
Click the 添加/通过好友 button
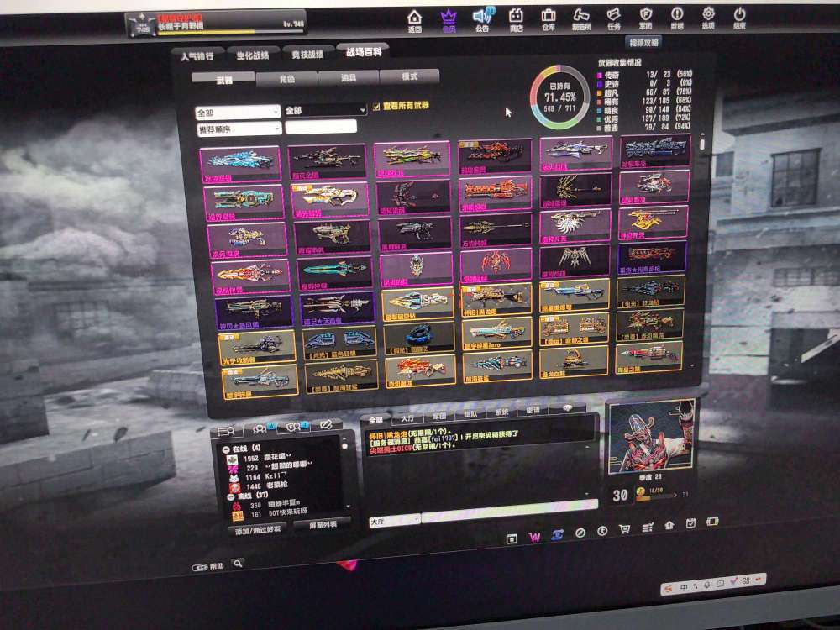click(258, 529)
